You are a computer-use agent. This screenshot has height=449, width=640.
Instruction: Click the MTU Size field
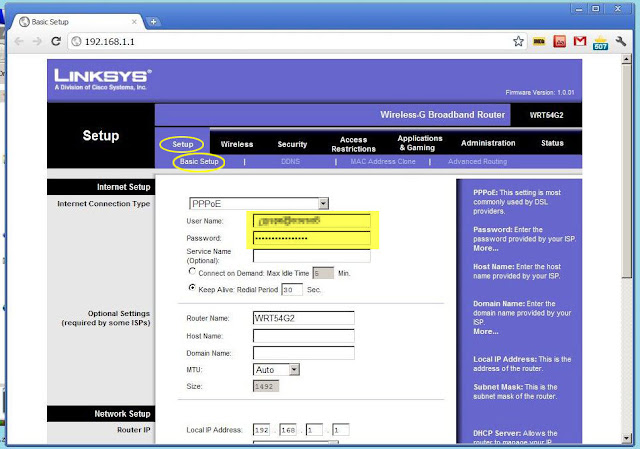(x=266, y=386)
